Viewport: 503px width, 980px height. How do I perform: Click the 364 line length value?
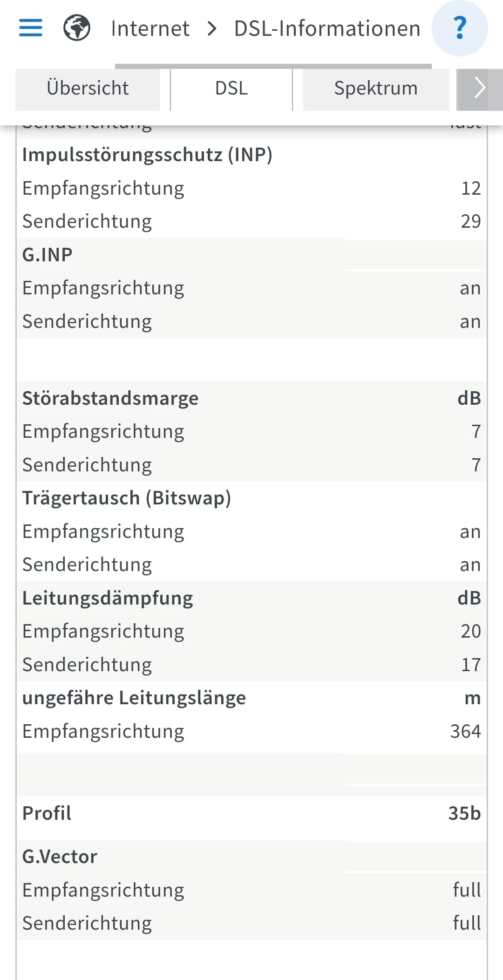click(x=465, y=731)
